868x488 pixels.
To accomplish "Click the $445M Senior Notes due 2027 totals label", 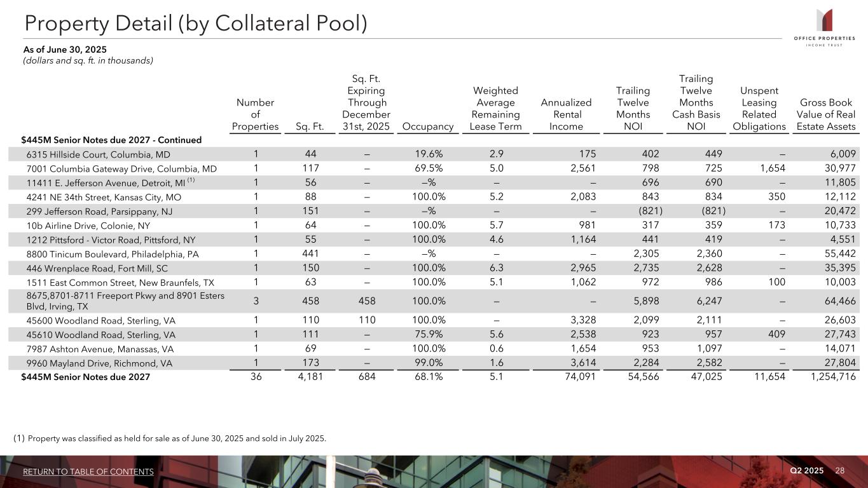I will tap(86, 377).
